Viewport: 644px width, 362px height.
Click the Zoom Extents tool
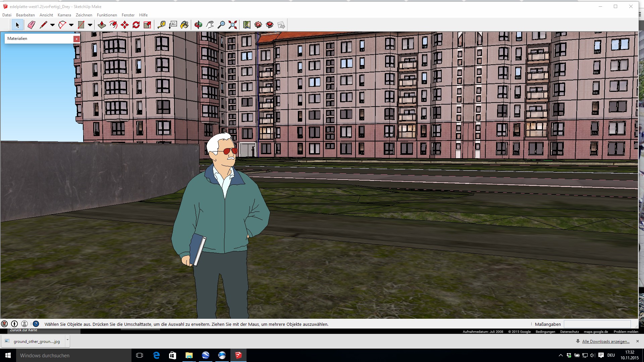click(x=233, y=25)
